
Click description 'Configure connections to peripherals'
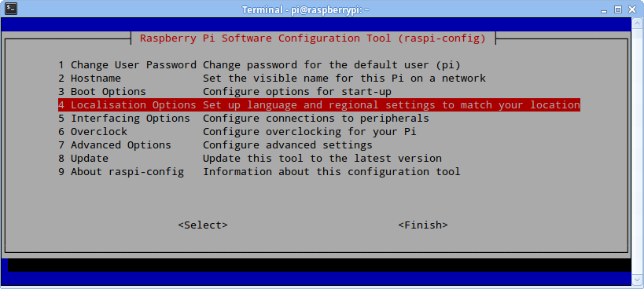coord(316,119)
